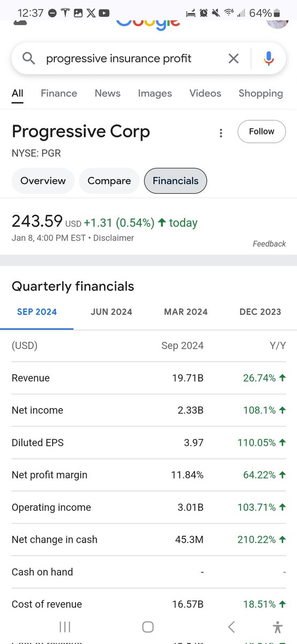This screenshot has width=297, height=644.
Task: Follow Progressive Corp stock
Action: pyautogui.click(x=262, y=131)
